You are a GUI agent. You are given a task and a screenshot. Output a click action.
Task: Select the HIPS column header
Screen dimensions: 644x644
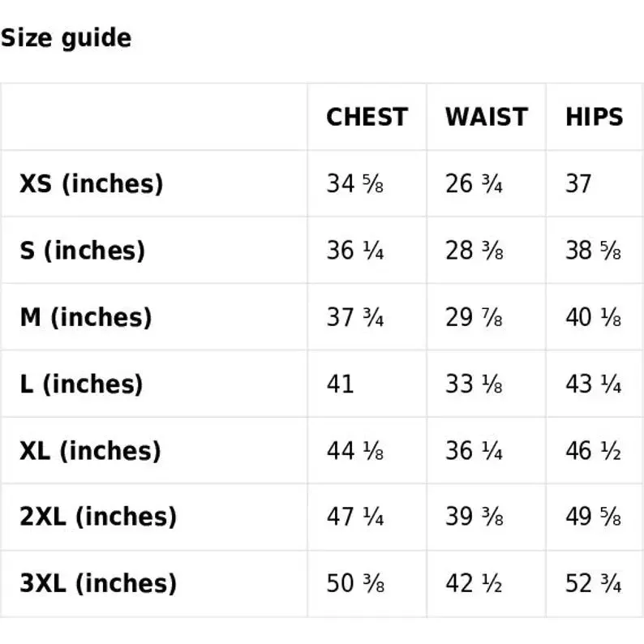tap(594, 117)
